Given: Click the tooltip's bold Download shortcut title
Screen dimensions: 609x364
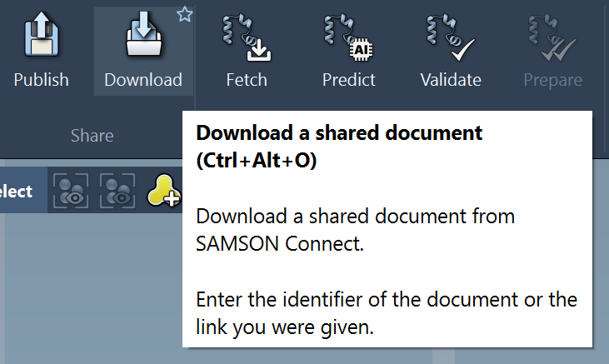Looking at the screenshot, I should pos(339,147).
